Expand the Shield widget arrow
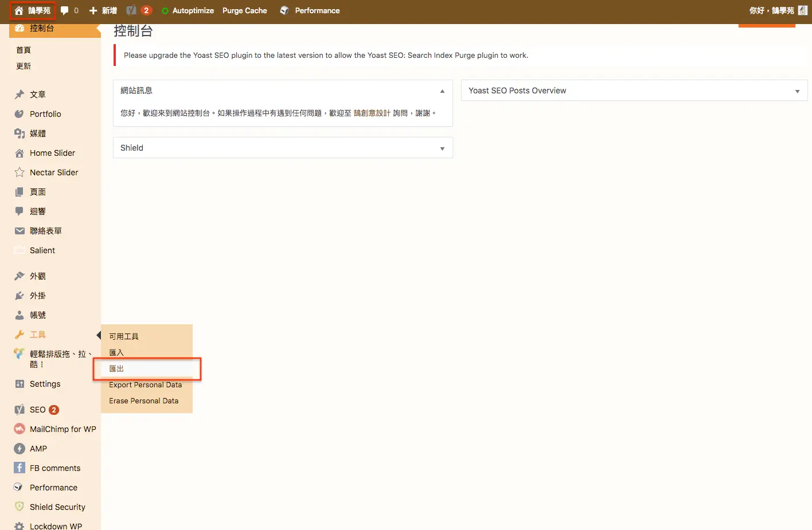This screenshot has height=530, width=812. [x=442, y=148]
